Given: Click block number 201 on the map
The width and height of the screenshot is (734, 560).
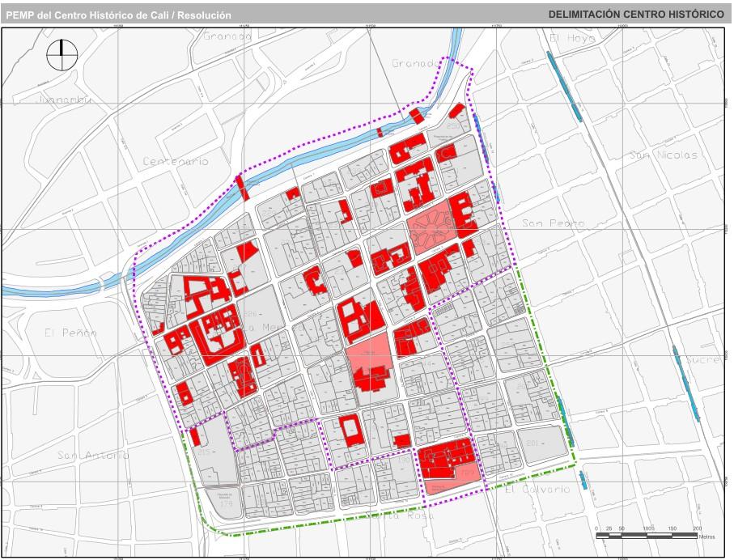Looking at the screenshot, I should 533,443.
